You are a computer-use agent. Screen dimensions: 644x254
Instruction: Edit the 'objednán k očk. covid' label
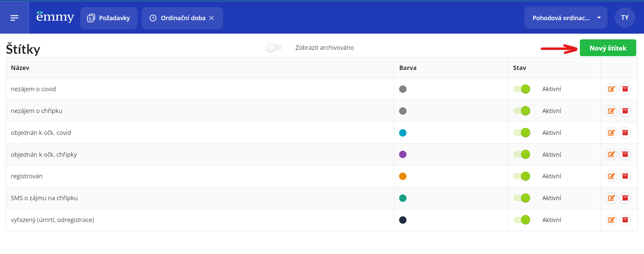click(x=611, y=133)
